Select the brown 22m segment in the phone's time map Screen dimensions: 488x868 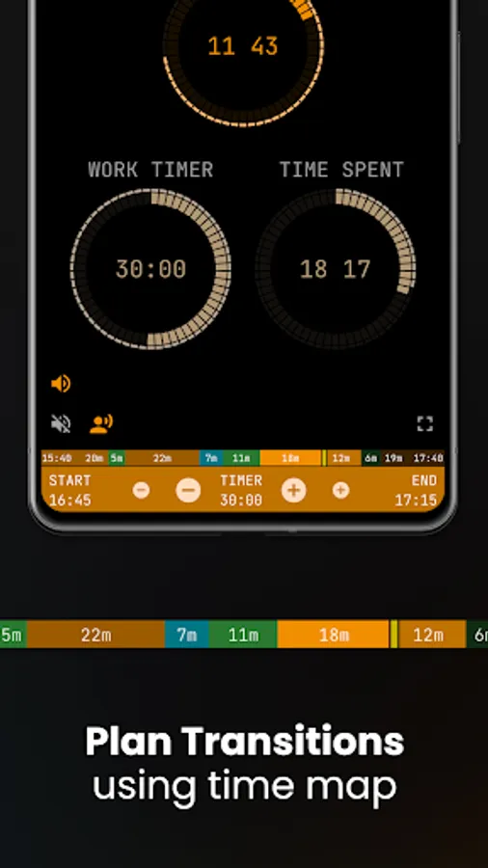click(162, 458)
